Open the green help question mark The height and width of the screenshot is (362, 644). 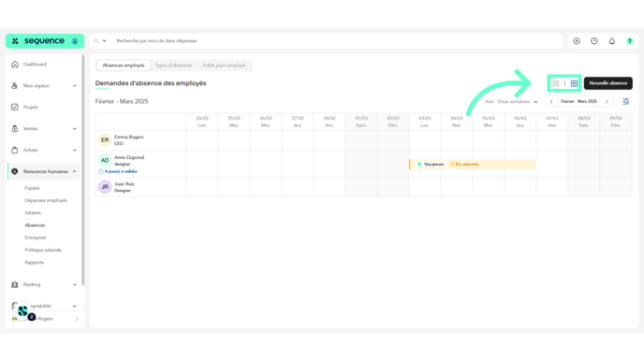(x=630, y=41)
